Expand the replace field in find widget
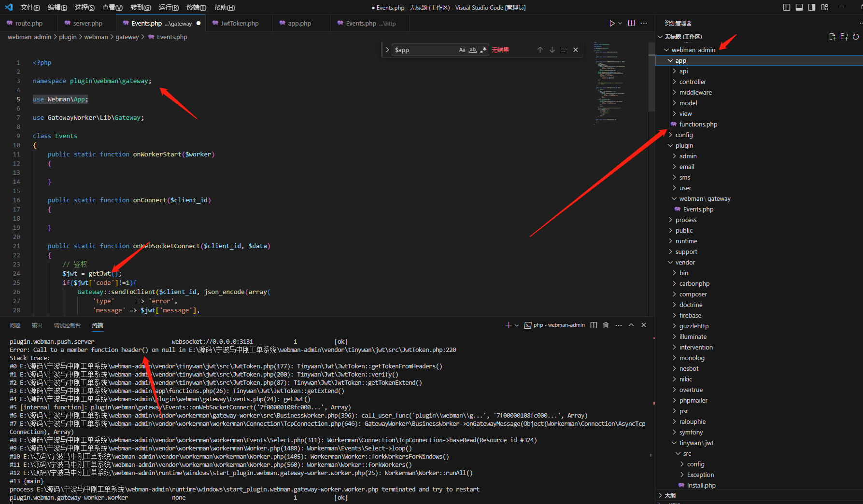863x504 pixels. point(387,50)
